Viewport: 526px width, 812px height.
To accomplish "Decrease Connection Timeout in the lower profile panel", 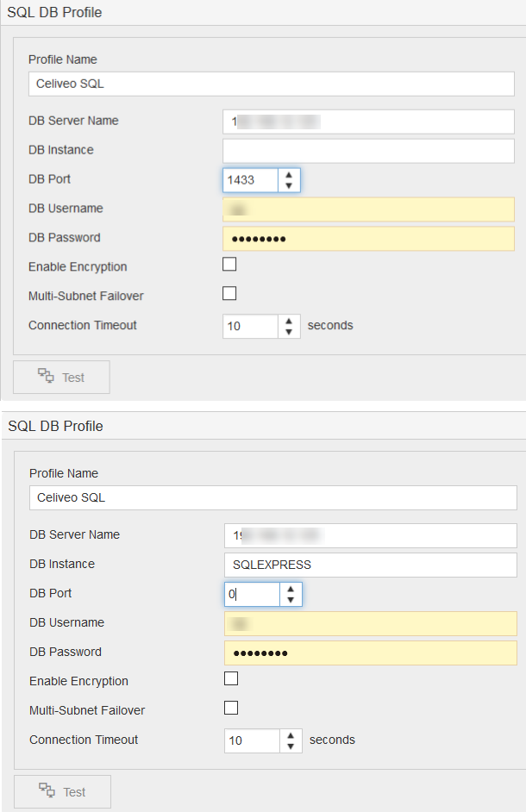I will click(x=291, y=746).
